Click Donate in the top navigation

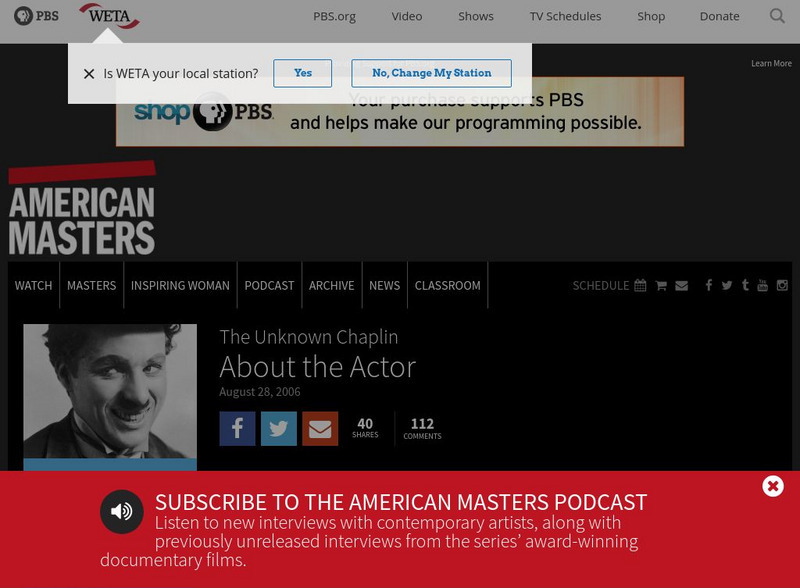tap(719, 16)
